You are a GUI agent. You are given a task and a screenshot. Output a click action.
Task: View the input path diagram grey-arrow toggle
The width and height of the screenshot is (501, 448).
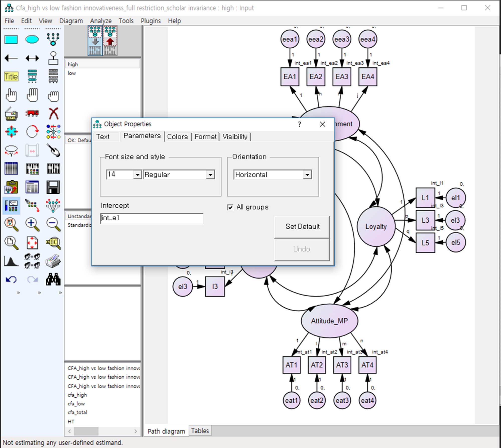[95, 41]
